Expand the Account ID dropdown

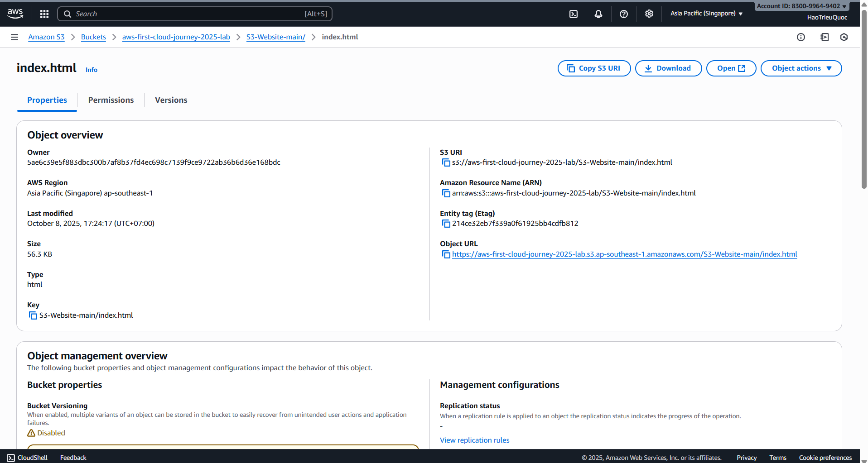point(801,6)
